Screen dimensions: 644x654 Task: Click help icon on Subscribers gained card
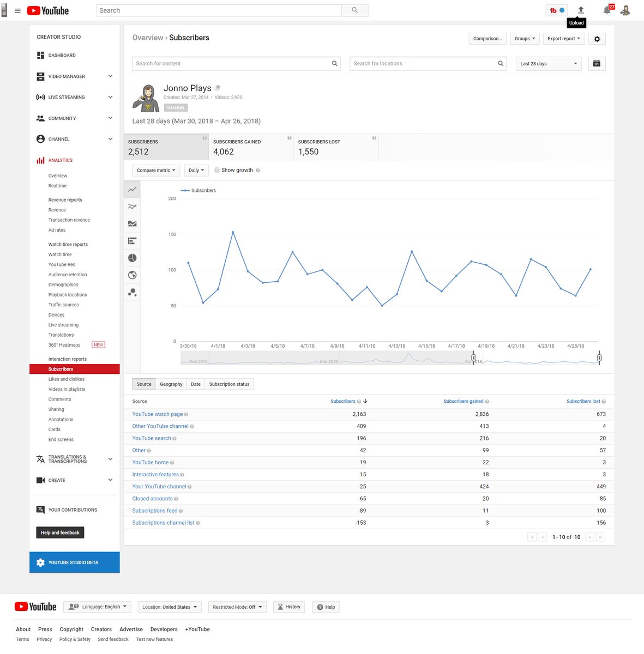point(289,138)
